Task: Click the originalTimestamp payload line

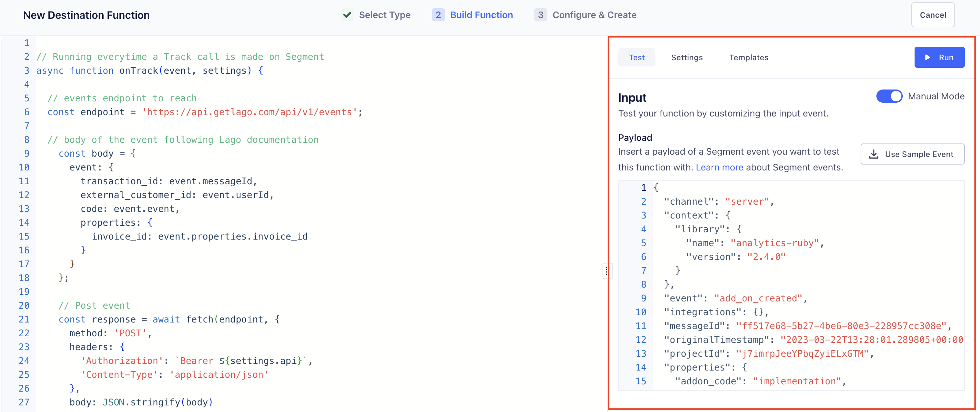Action: [x=813, y=340]
